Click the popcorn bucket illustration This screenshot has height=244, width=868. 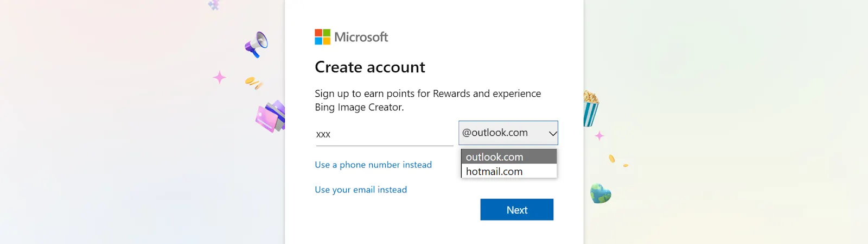tap(590, 109)
